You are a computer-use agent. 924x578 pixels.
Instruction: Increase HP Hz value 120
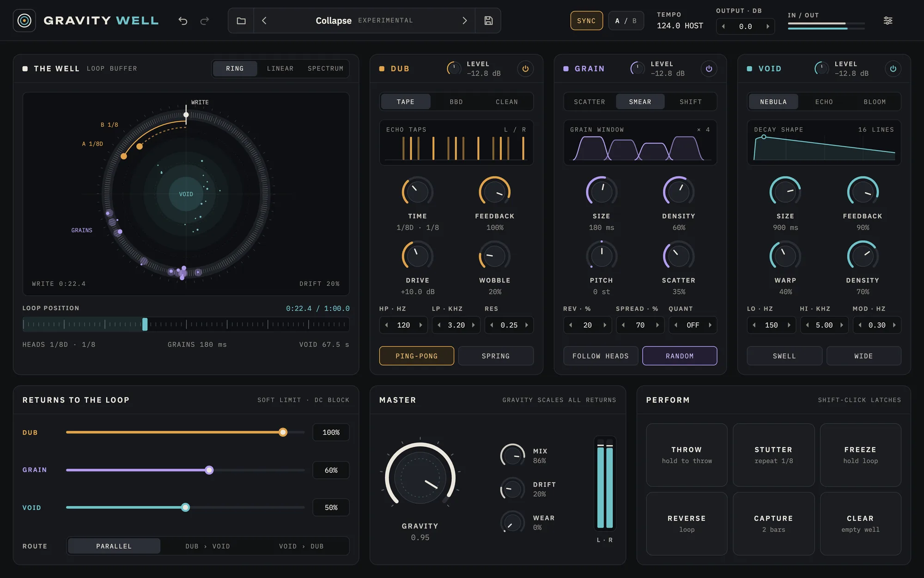point(421,325)
